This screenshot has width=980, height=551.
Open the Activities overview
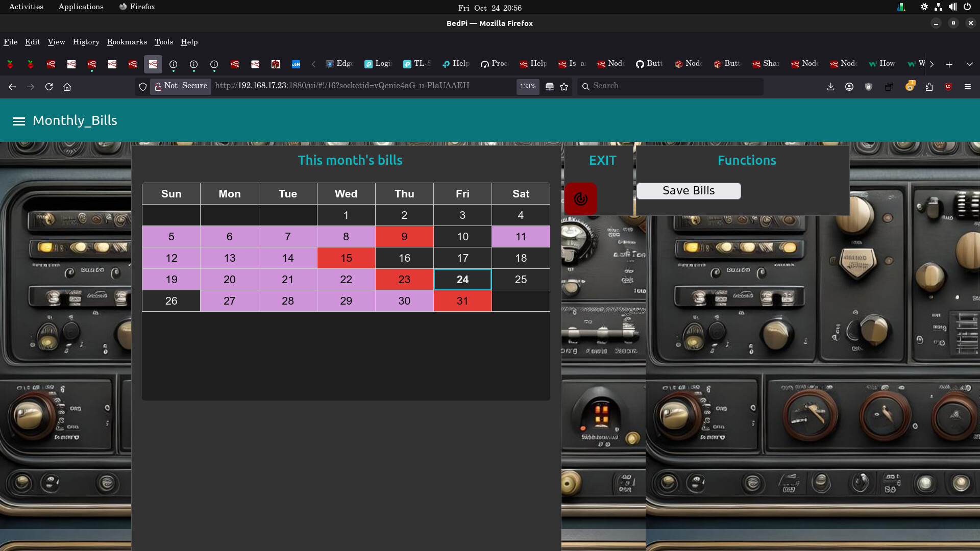pos(26,7)
